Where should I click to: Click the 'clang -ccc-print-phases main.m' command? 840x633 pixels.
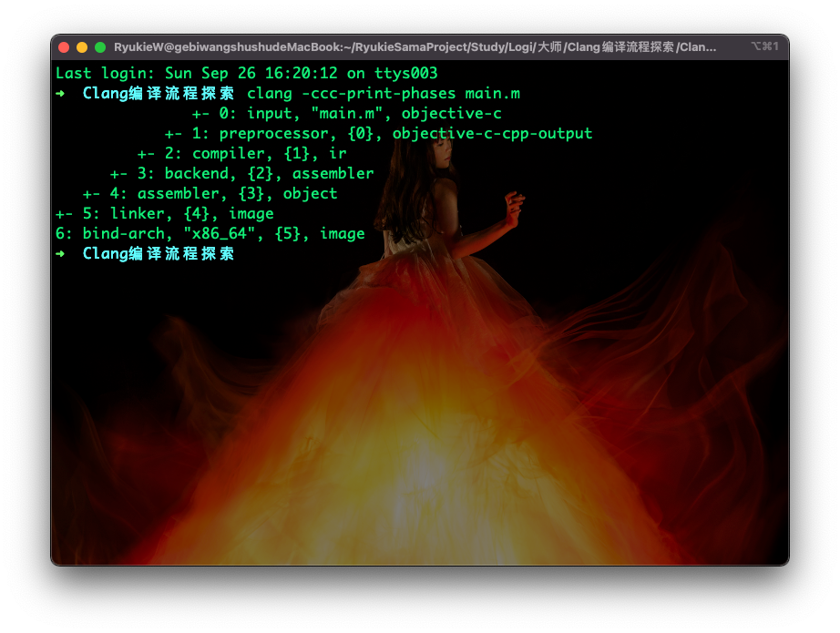point(383,93)
